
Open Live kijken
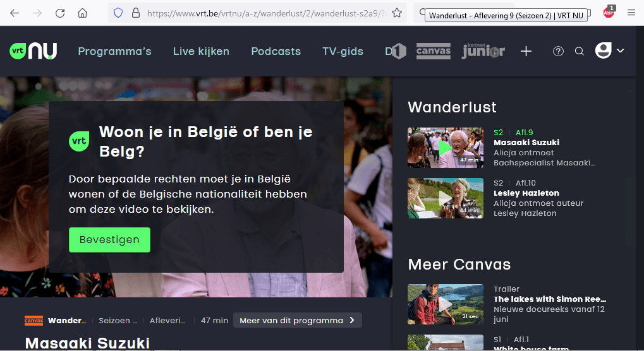point(201,51)
